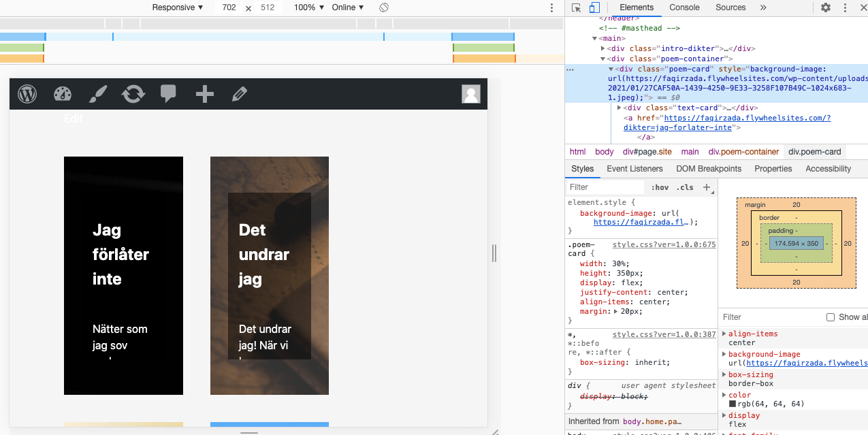
Task: Click the Jag förlåter inte poem card
Action: point(123,276)
